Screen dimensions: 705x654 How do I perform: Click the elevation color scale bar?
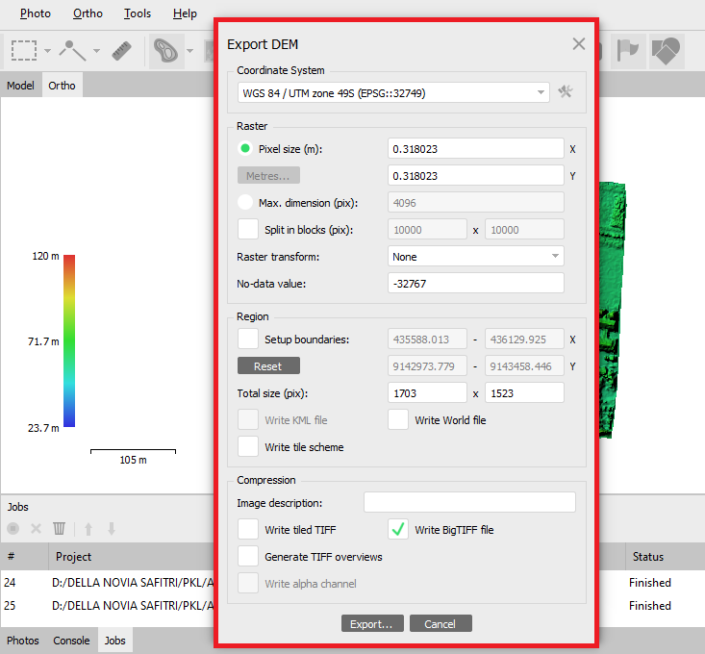[69, 342]
